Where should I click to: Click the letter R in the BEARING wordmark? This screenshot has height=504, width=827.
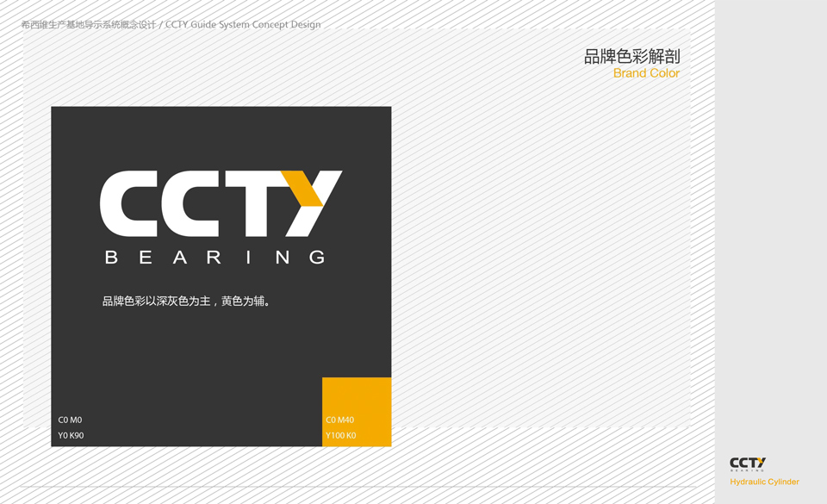click(214, 257)
